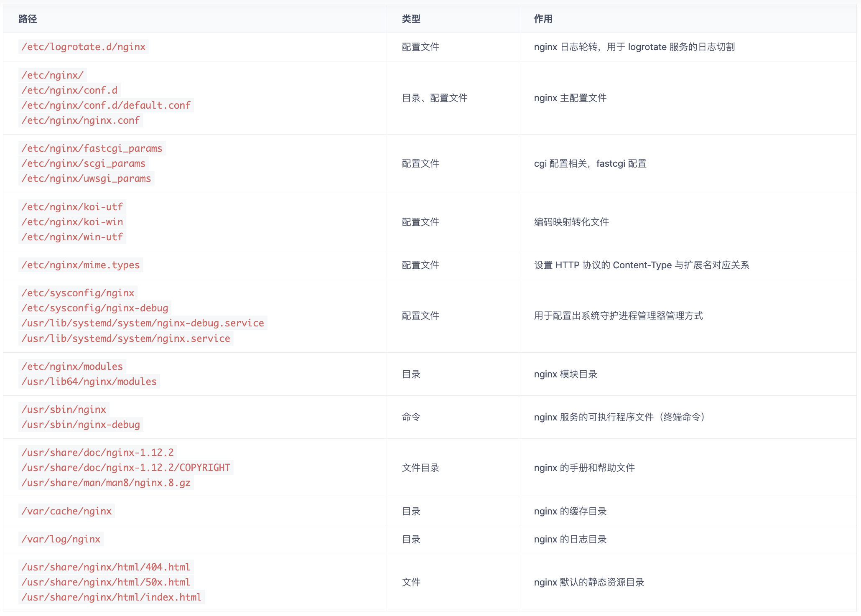
Task: Select the nginx-1.12.2/COPYRIGHT path
Action: [126, 468]
